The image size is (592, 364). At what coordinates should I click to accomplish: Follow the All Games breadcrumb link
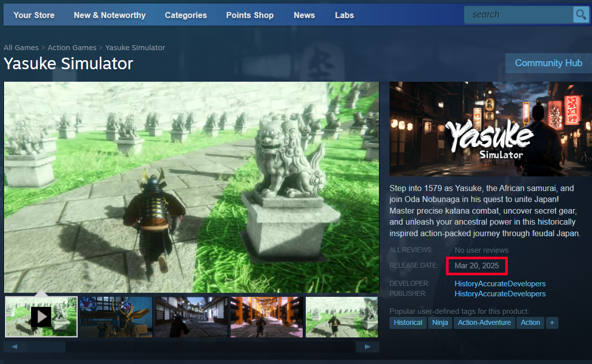click(21, 48)
